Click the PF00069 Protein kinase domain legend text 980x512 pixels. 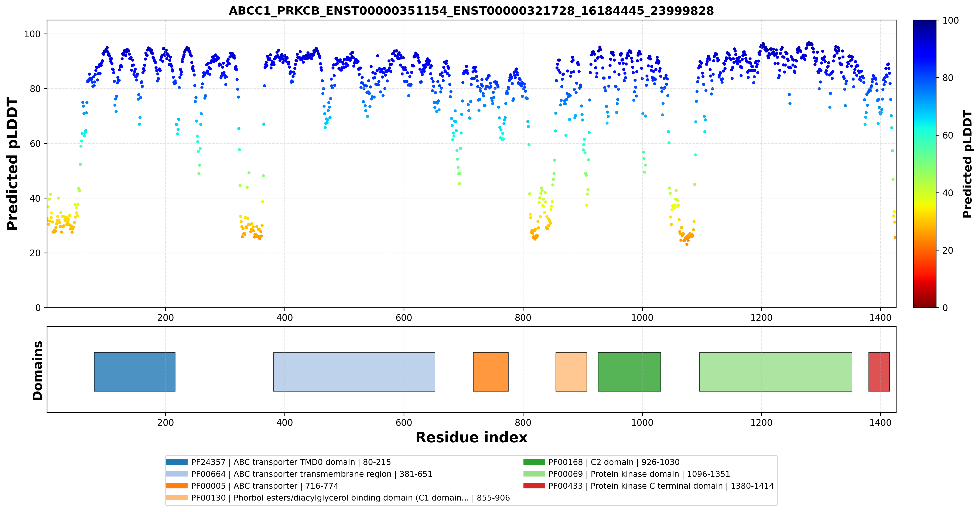[x=639, y=474]
